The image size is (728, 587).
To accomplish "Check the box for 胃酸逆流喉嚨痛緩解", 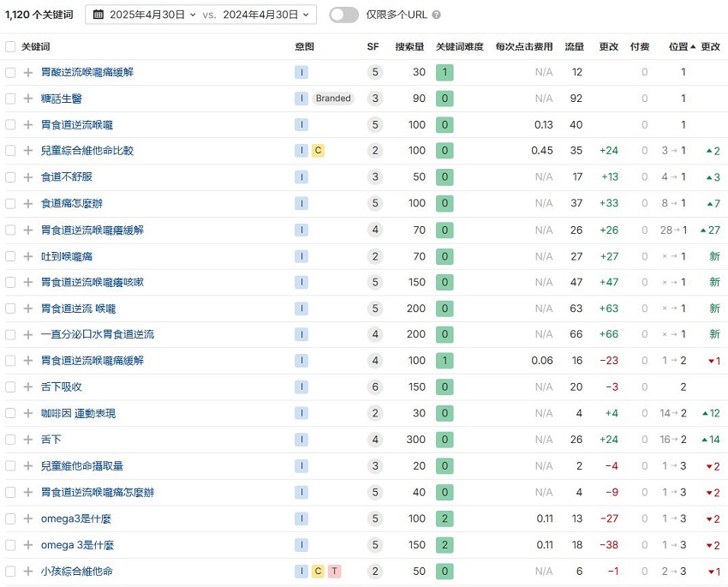I will click(10, 73).
